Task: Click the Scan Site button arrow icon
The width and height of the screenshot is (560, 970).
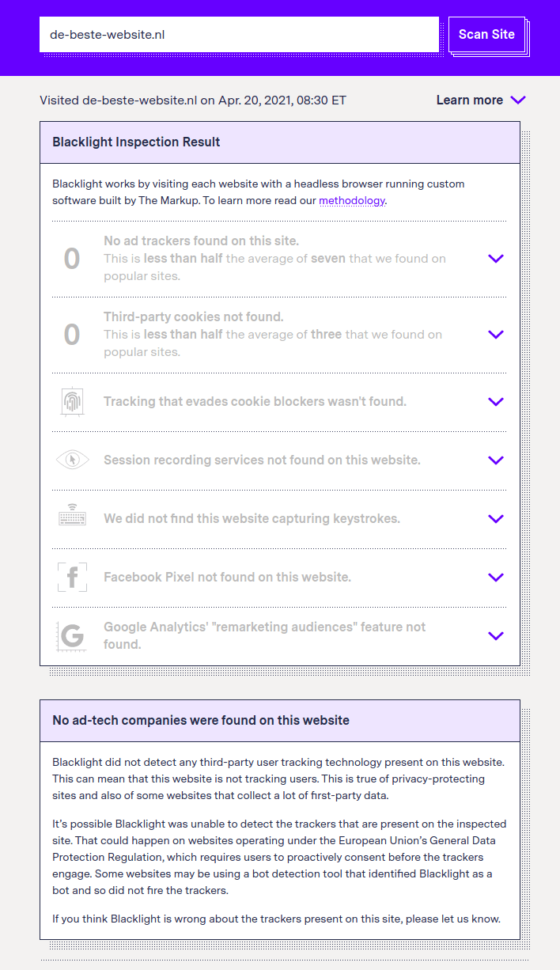Action: [488, 35]
